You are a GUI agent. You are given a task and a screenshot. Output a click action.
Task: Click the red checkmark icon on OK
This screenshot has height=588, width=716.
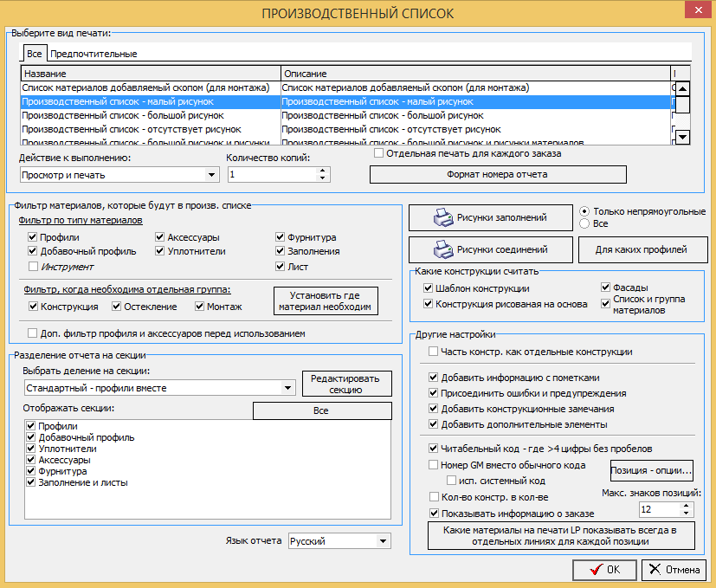tap(596, 570)
